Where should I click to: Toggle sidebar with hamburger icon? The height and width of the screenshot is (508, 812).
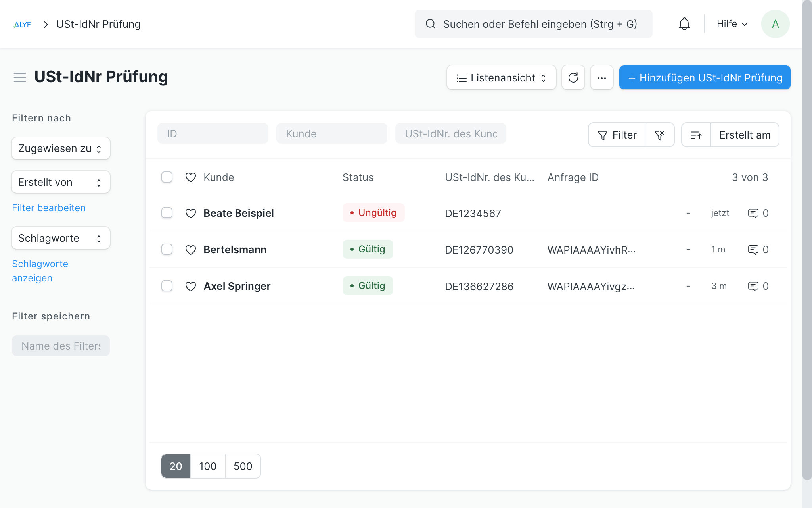coord(20,77)
